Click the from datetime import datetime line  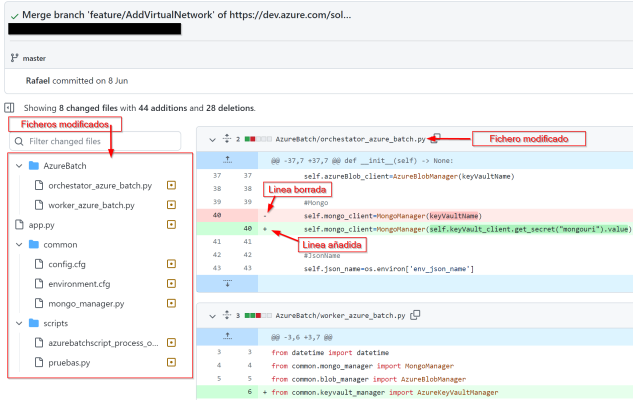tap(330, 352)
